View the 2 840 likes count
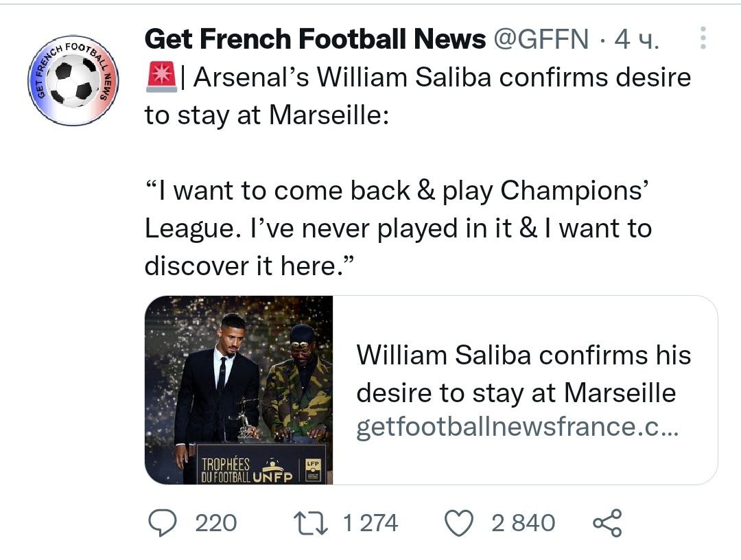 coord(524,524)
